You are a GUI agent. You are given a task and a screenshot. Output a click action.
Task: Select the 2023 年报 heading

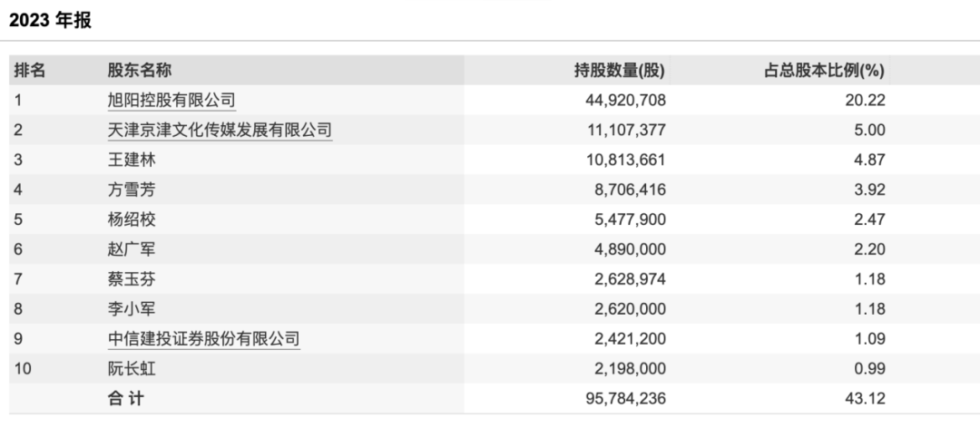pyautogui.click(x=51, y=20)
